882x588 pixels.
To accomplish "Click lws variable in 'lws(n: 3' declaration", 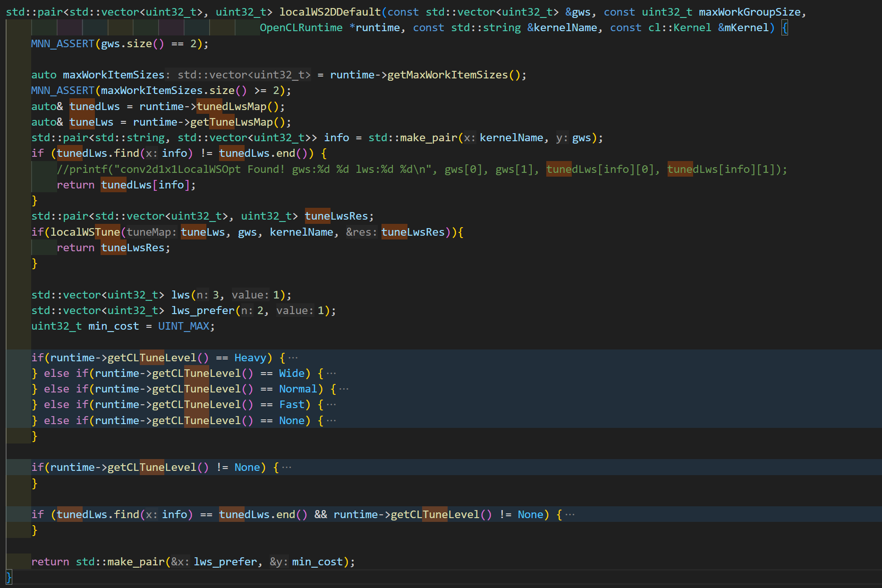I will click(180, 295).
